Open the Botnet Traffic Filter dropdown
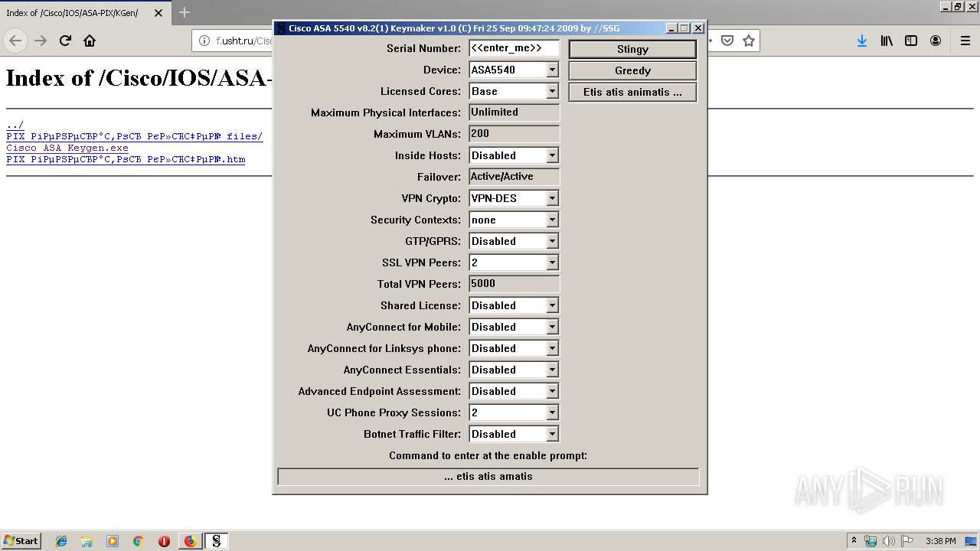Screen dimensions: 980x551 click(552, 434)
